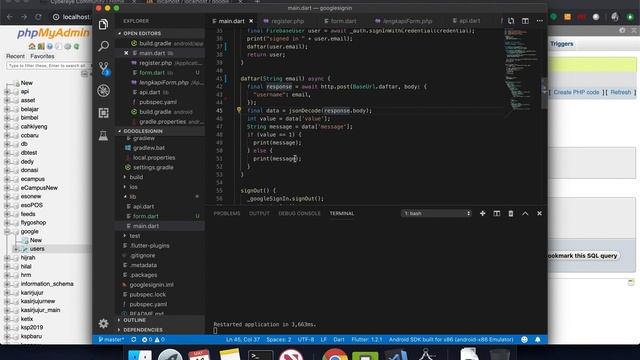Open the Debug view in the activity bar
The height and width of the screenshot is (360, 640).
103,91
